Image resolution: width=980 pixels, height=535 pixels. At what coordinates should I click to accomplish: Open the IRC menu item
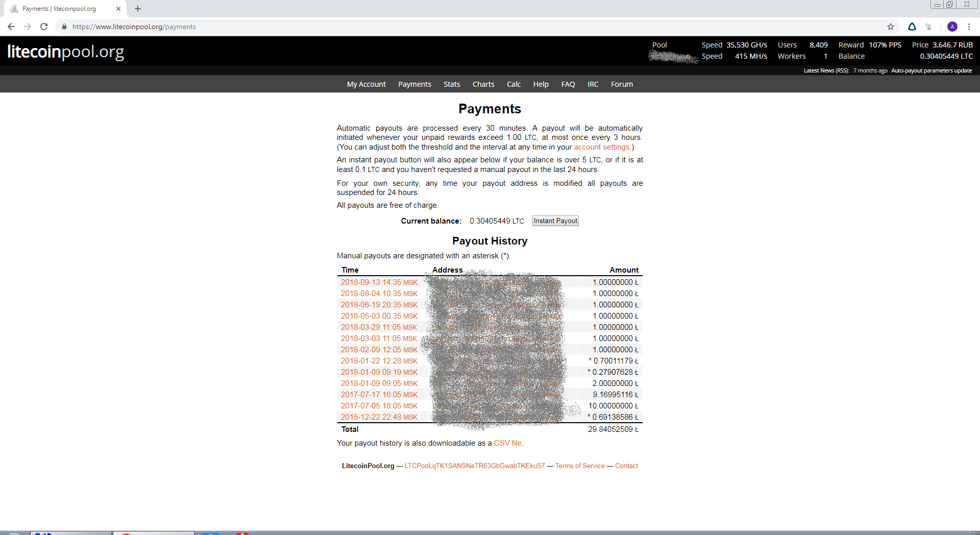click(x=593, y=84)
